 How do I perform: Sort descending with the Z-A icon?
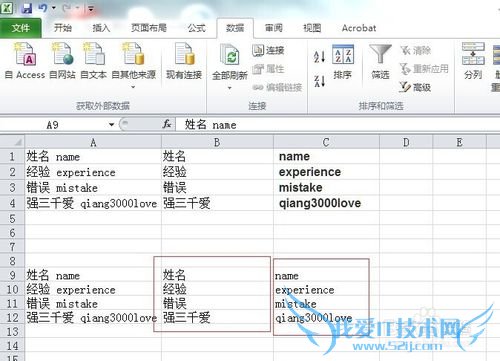pos(319,81)
